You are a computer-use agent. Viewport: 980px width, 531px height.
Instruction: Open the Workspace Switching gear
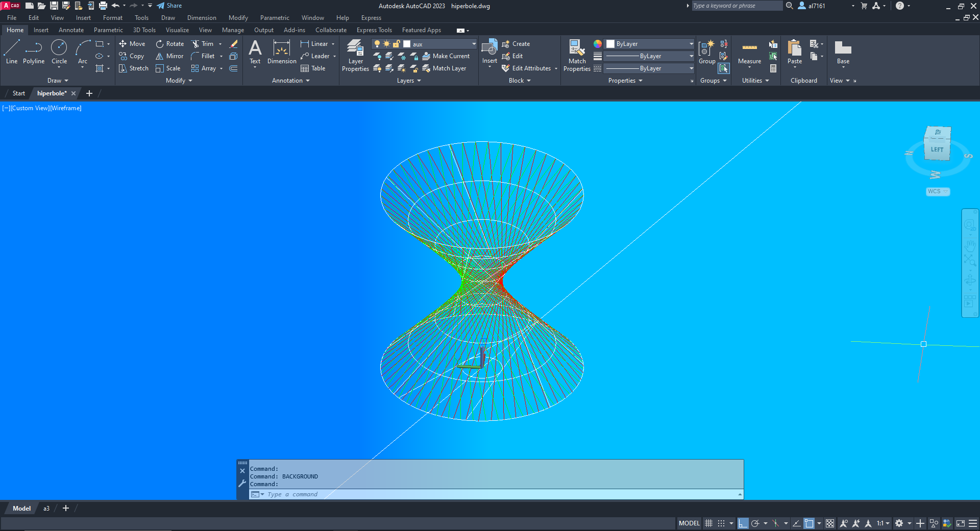tap(899, 523)
